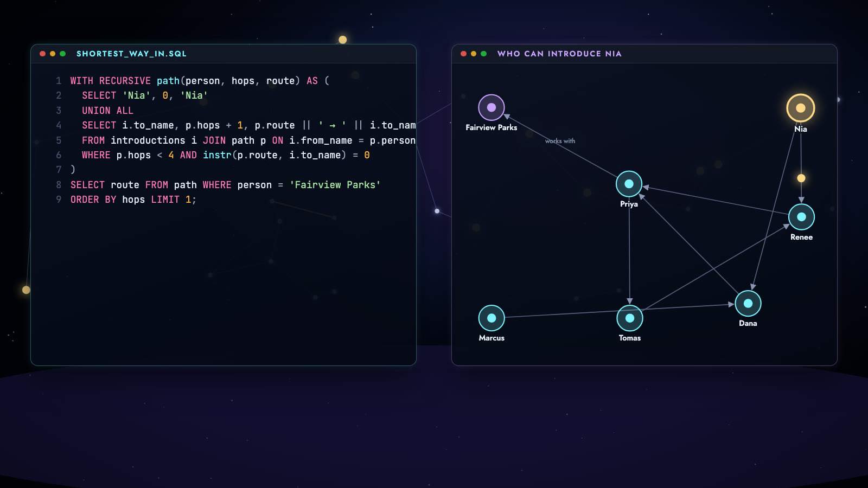Click line number 1 in the editor gutter
The image size is (868, 488).
[x=59, y=81]
